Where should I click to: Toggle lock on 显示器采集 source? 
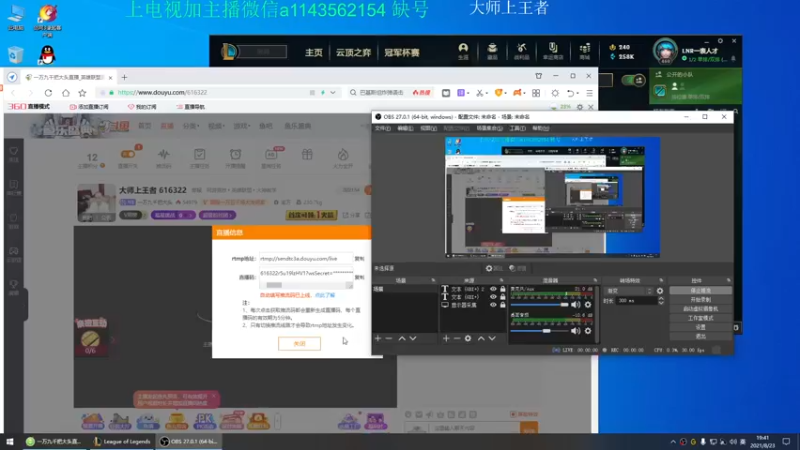[x=503, y=305]
